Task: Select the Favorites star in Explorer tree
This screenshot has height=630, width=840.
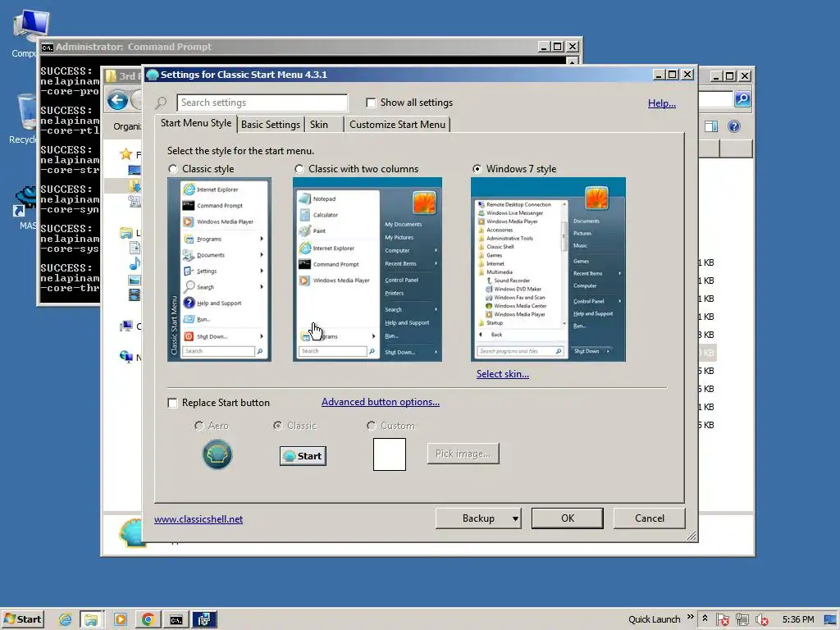Action: (126, 154)
